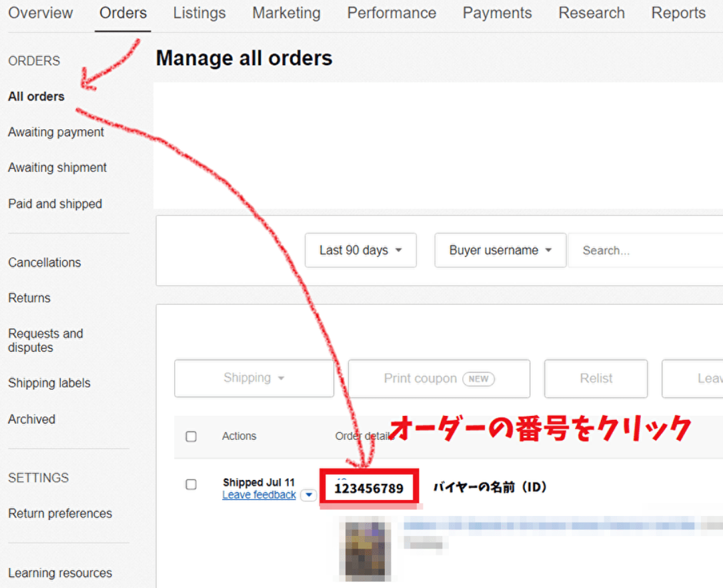Open the Overview tab
The image size is (723, 588).
[41, 13]
